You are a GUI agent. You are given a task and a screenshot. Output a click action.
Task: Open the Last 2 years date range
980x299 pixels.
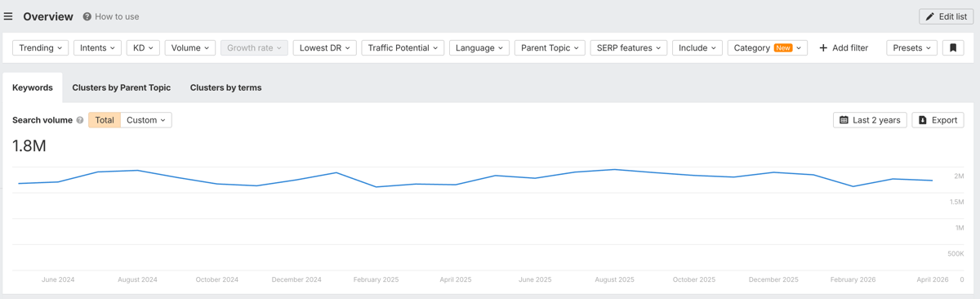coord(870,120)
